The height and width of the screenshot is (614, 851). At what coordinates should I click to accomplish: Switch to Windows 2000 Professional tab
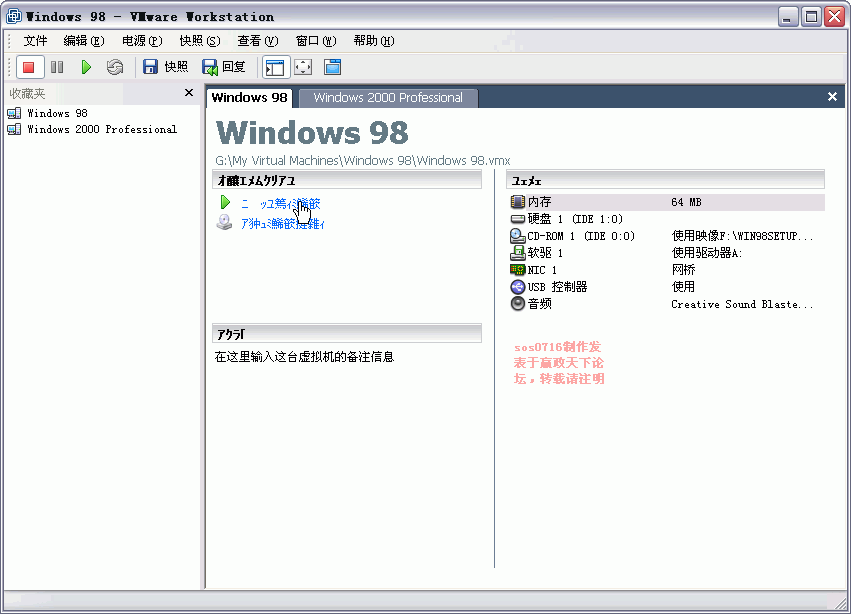(388, 98)
